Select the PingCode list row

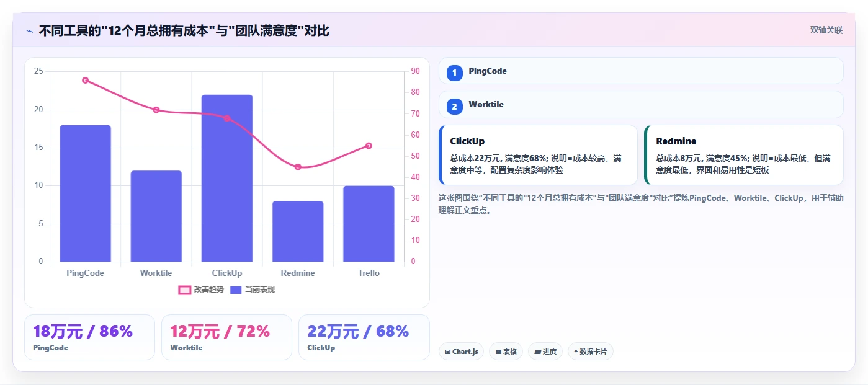point(641,71)
